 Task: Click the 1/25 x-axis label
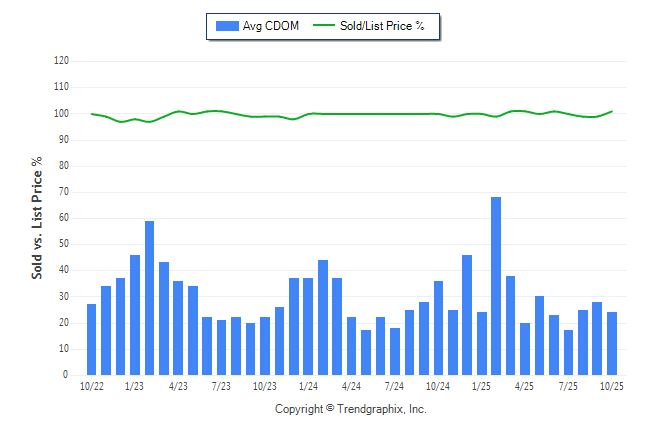[x=481, y=386]
